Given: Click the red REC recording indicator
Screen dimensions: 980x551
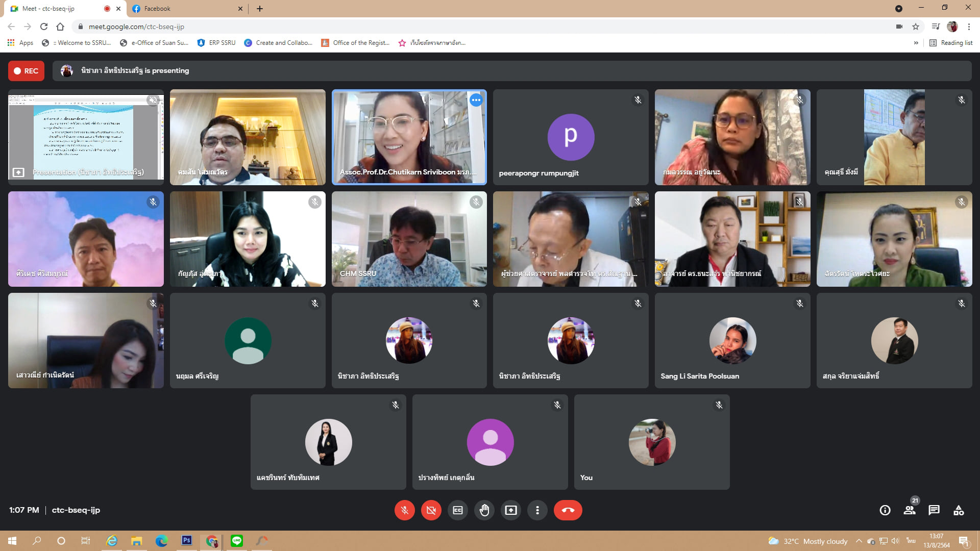Looking at the screenshot, I should [x=26, y=71].
